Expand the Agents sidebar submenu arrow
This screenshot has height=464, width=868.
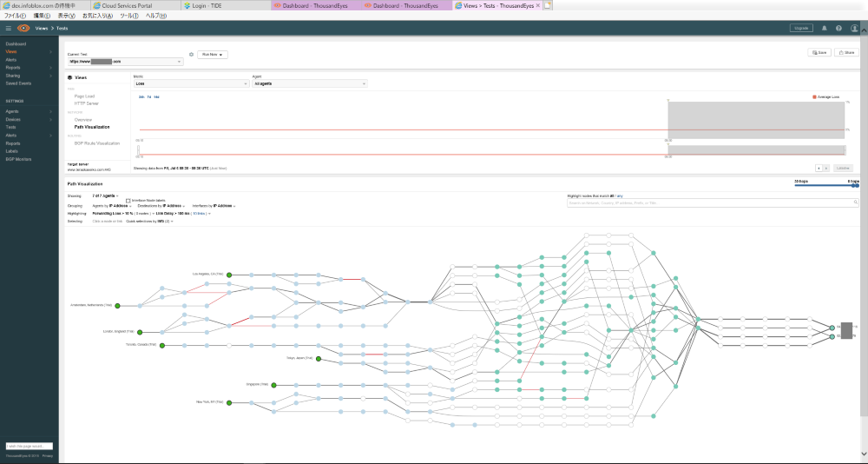(51, 111)
